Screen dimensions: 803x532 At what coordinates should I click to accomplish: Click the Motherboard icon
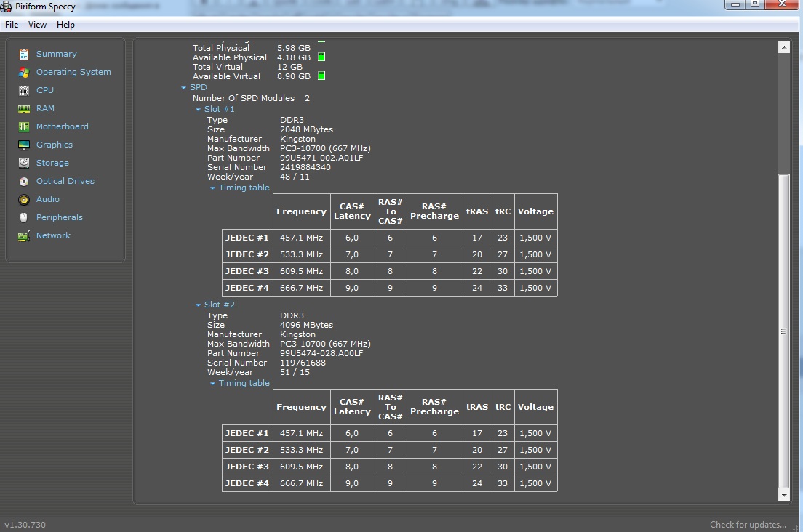[x=23, y=127]
